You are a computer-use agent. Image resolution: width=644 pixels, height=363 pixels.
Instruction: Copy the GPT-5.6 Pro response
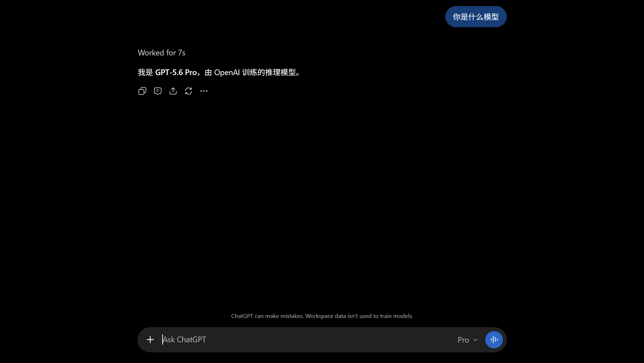point(142,91)
